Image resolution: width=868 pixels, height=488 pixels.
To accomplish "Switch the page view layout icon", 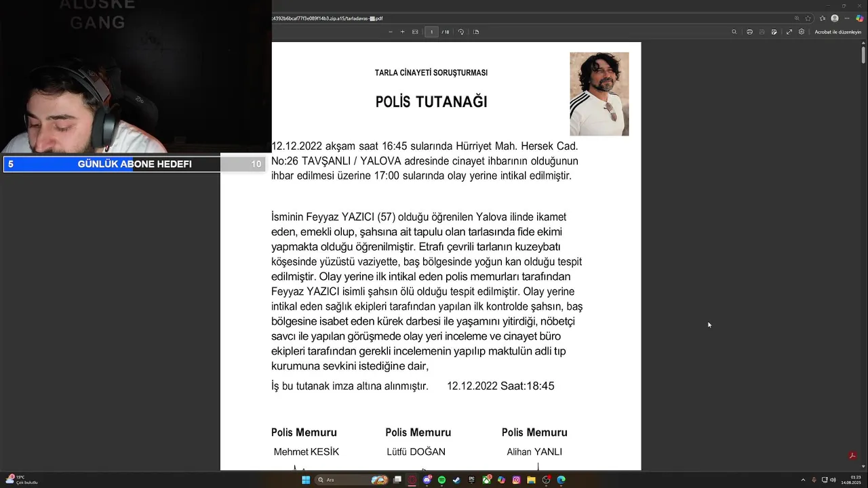I will 476,32.
